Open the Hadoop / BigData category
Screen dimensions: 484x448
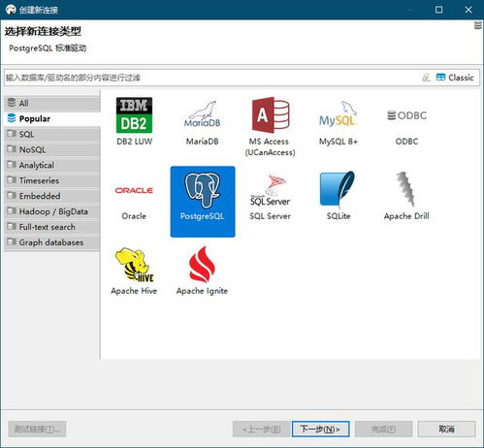(x=52, y=211)
